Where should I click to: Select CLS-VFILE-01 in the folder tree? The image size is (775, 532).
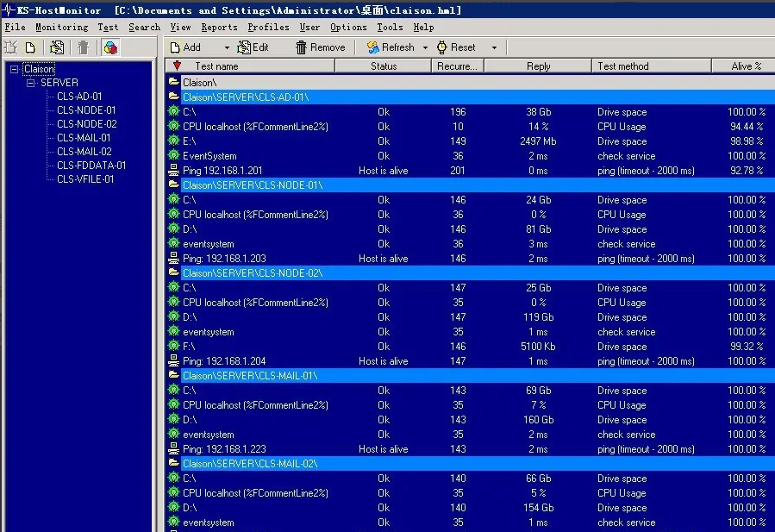(85, 179)
